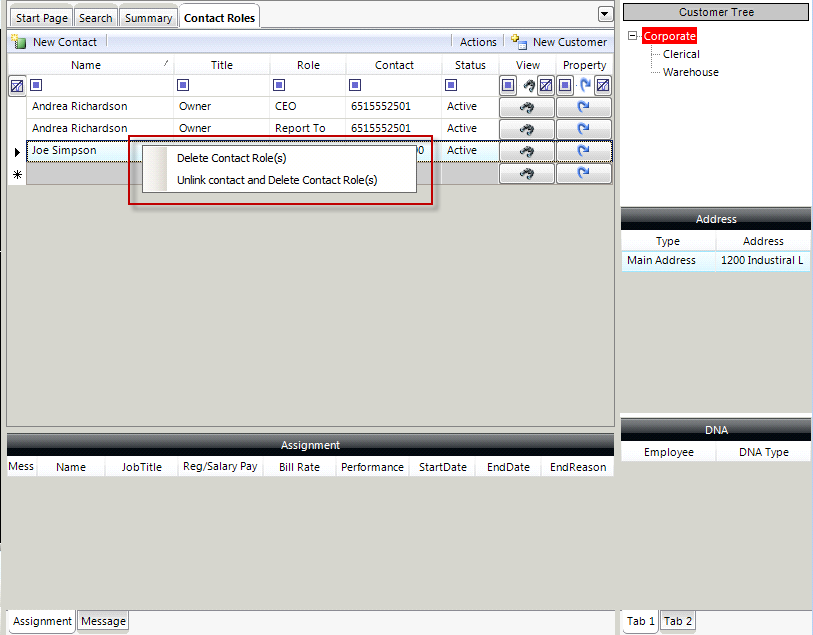Choose Unlink contact and Delete Contact Role(s)

[x=279, y=180]
